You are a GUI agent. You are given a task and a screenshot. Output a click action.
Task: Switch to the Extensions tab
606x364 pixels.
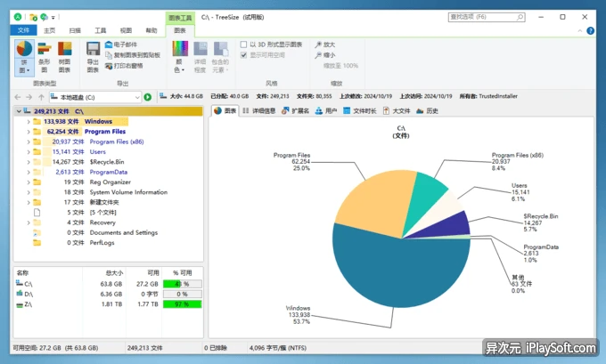295,110
